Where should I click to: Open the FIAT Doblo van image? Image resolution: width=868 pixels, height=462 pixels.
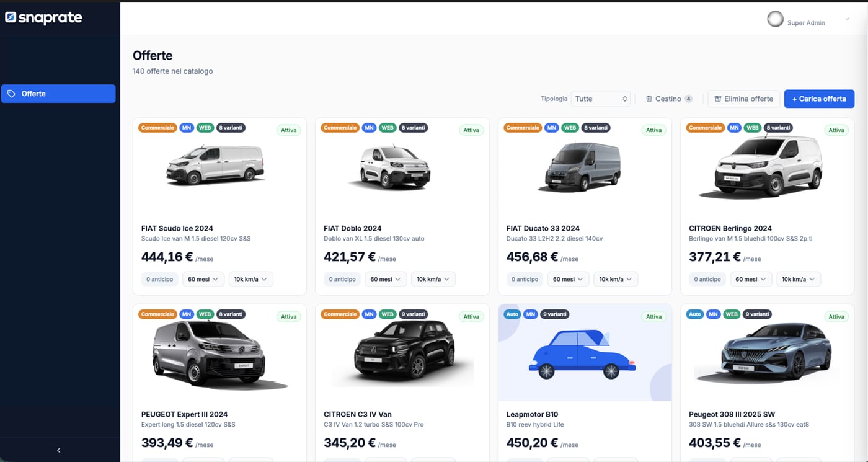point(389,166)
